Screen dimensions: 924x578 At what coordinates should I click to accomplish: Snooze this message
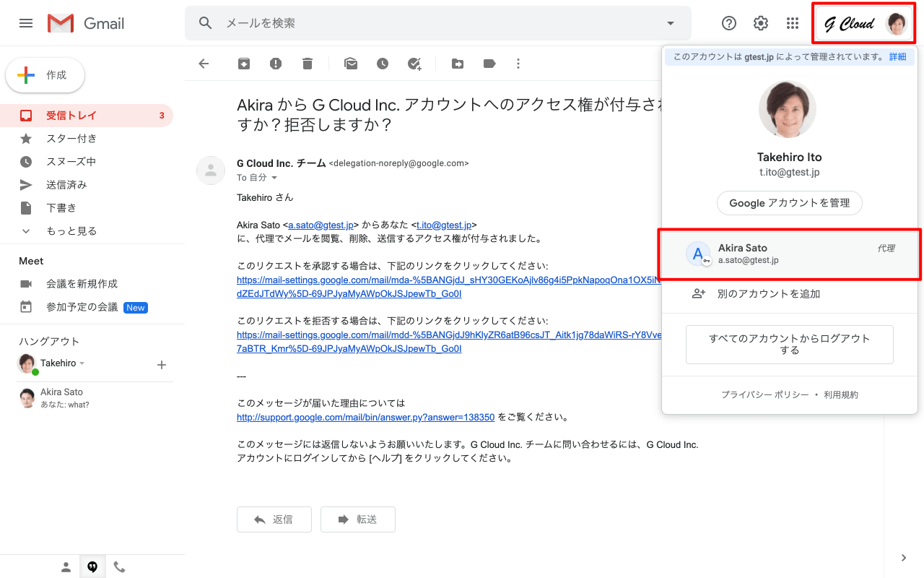click(x=383, y=64)
